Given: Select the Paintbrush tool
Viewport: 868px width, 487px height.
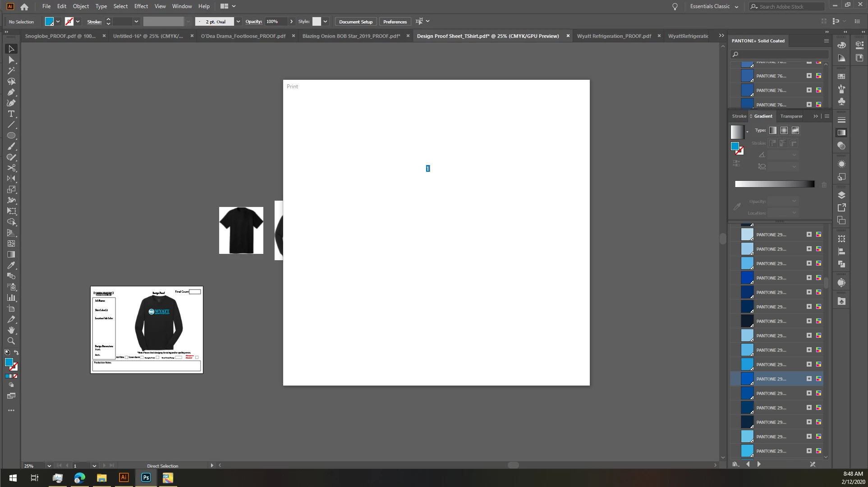Looking at the screenshot, I should coord(11,147).
